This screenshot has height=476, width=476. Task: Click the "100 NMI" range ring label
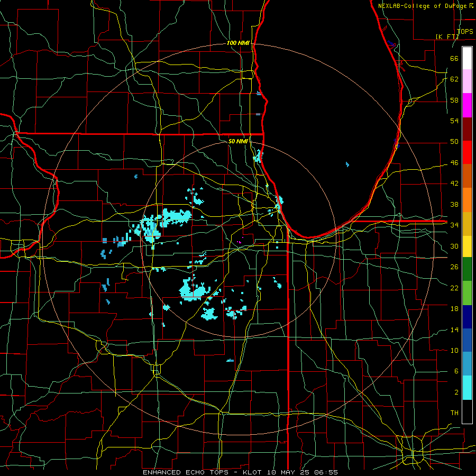click(238, 43)
